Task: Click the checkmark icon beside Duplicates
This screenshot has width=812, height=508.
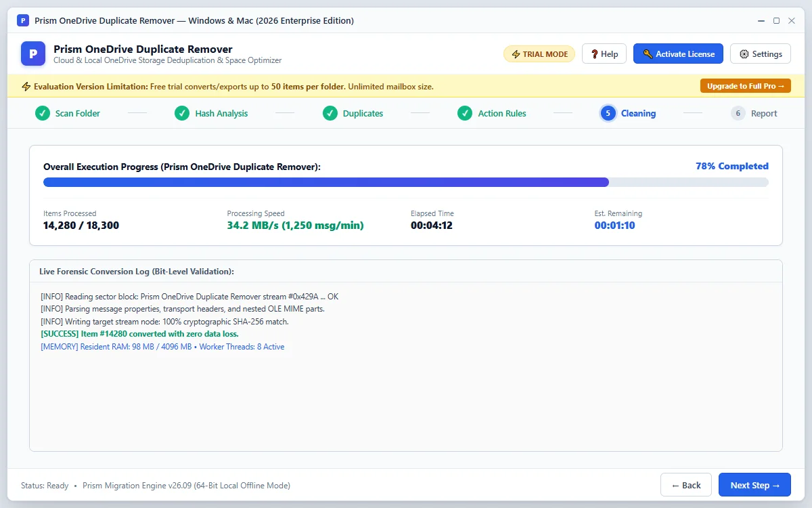Action: (330, 113)
